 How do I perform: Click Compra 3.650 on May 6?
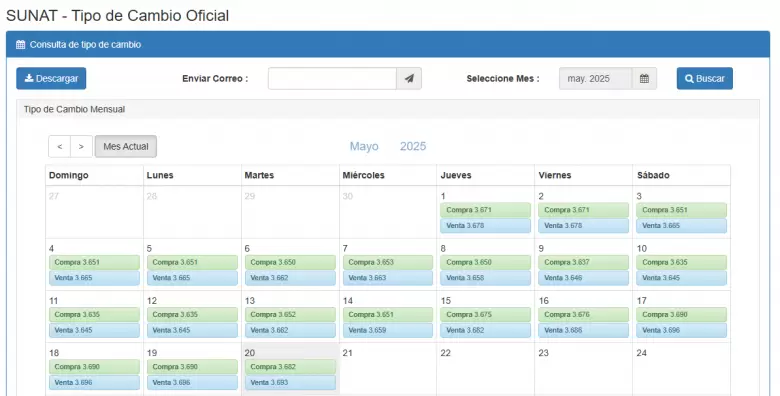(290, 262)
